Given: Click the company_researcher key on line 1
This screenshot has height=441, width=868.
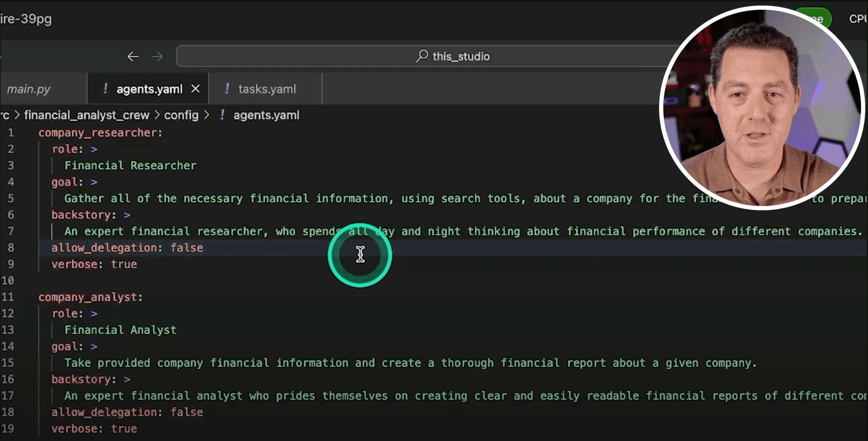Looking at the screenshot, I should coord(97,133).
